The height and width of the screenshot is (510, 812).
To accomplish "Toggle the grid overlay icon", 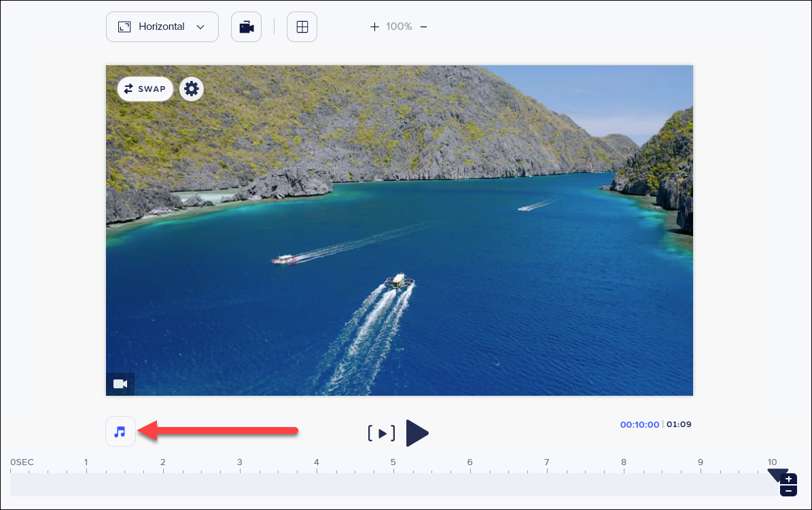I will pos(302,27).
